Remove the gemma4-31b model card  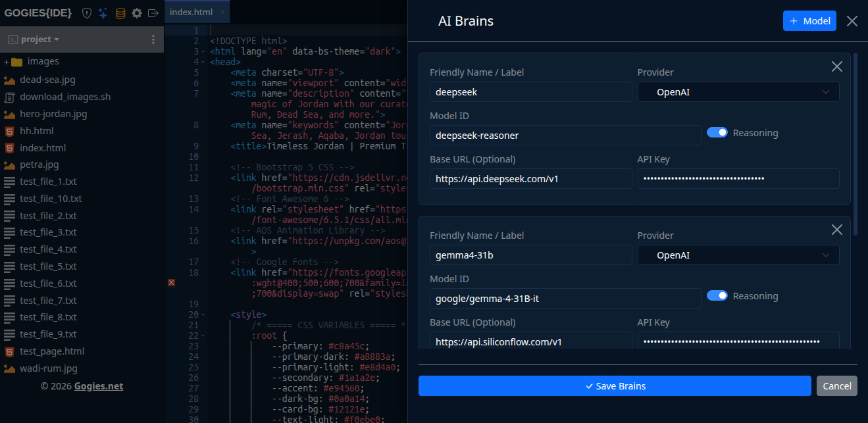click(837, 230)
